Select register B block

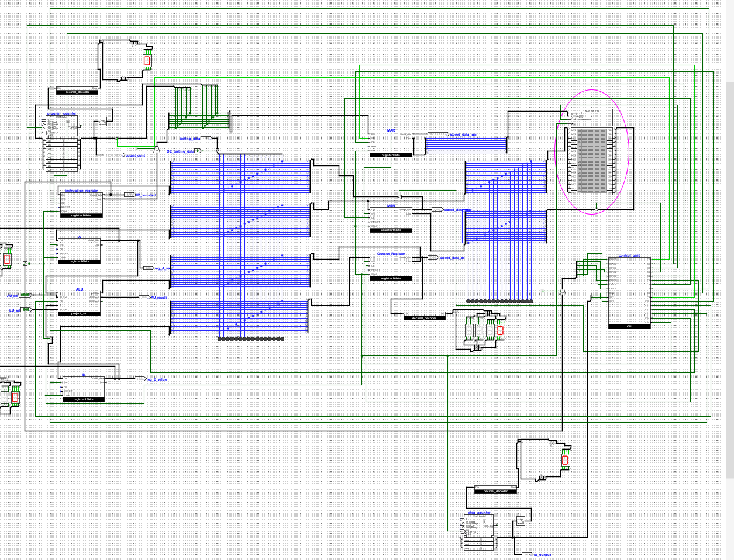(84, 389)
